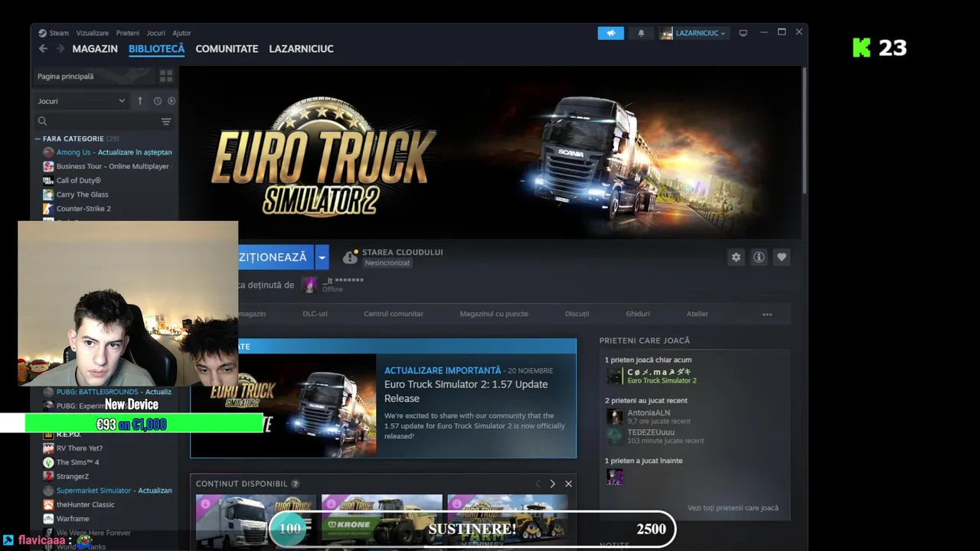Click the library search magnifier icon
The width and height of the screenshot is (980, 551).
(42, 121)
